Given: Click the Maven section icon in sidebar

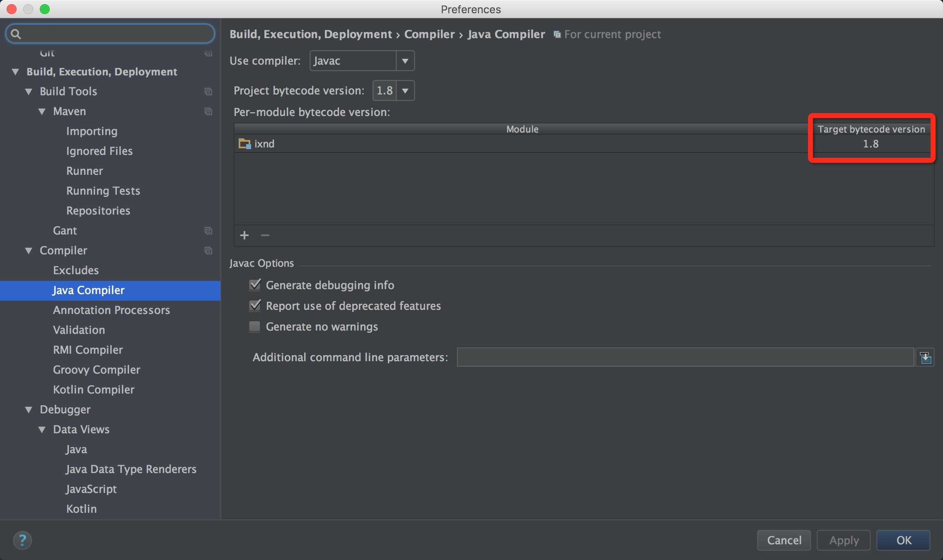Looking at the screenshot, I should point(208,111).
